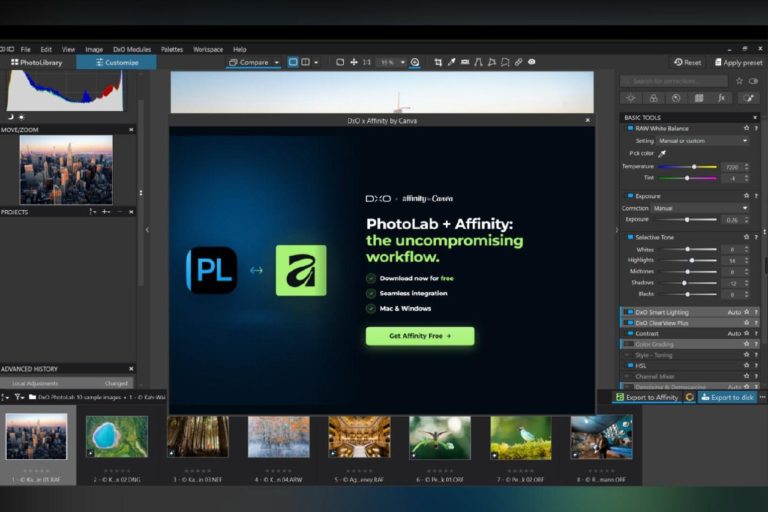Click the Zoom magnifier icon
Viewport: 768px width, 512px height.
(415, 62)
